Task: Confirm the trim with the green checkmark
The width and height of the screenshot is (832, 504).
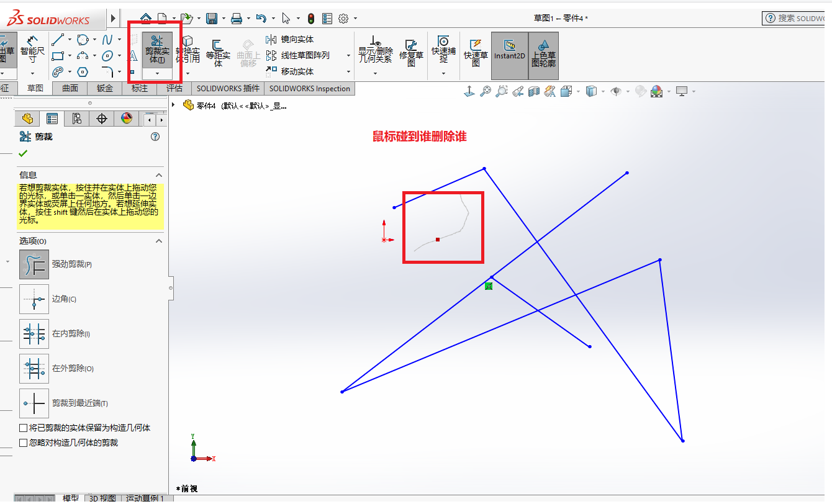Action: 24,153
